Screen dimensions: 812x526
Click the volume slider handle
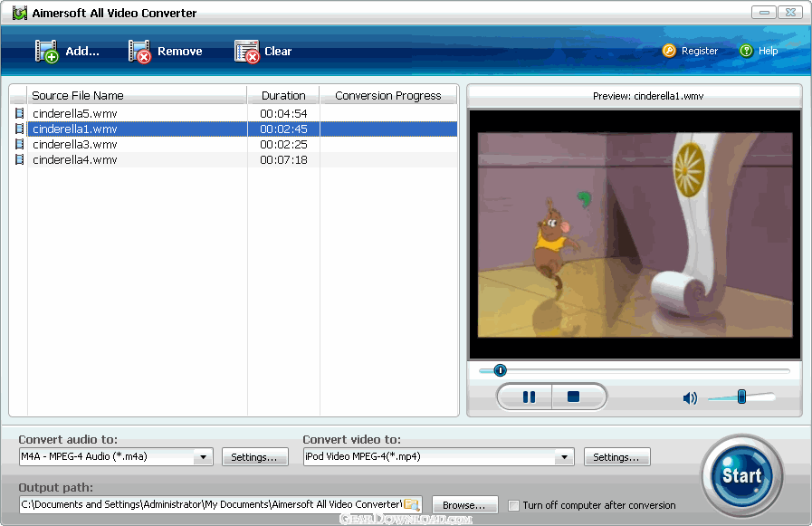[x=741, y=397]
